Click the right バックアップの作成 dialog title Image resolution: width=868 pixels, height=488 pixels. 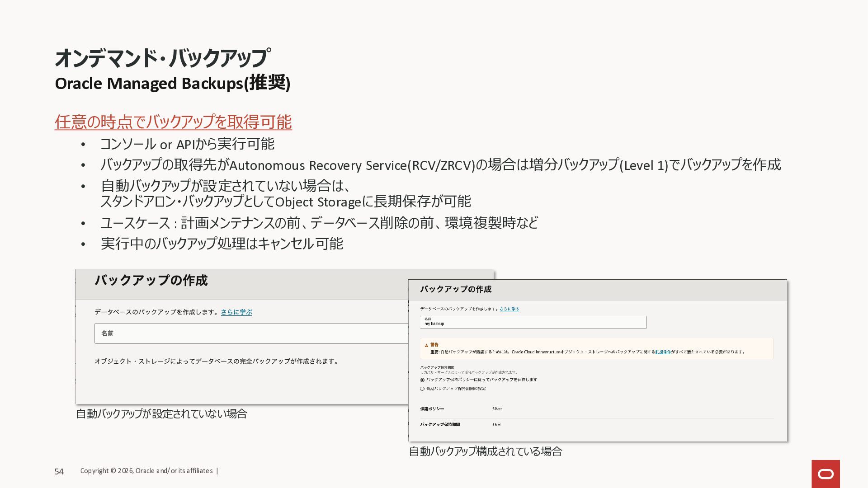(455, 289)
